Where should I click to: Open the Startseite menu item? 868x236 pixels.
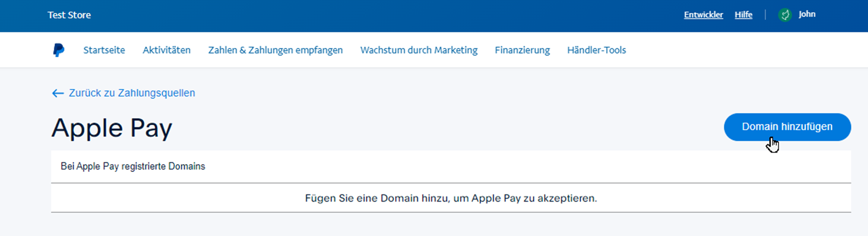pos(104,50)
